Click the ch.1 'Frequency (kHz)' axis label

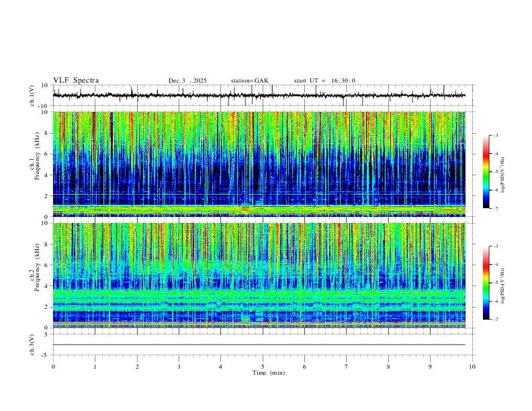click(x=37, y=156)
